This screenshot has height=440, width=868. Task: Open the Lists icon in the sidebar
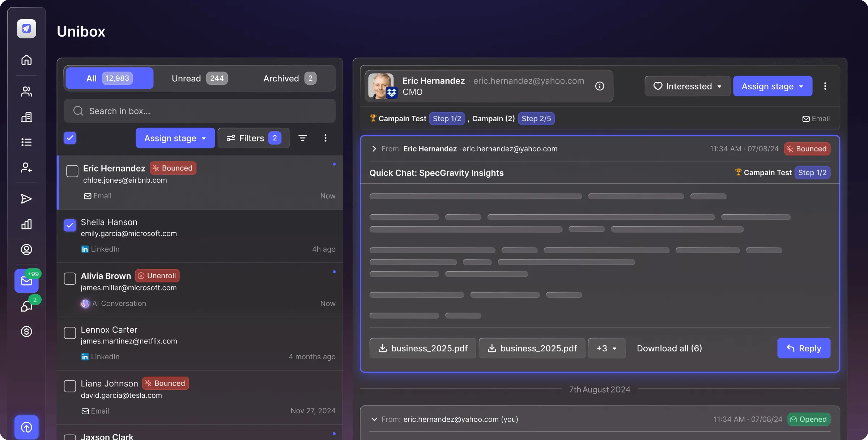tap(26, 142)
